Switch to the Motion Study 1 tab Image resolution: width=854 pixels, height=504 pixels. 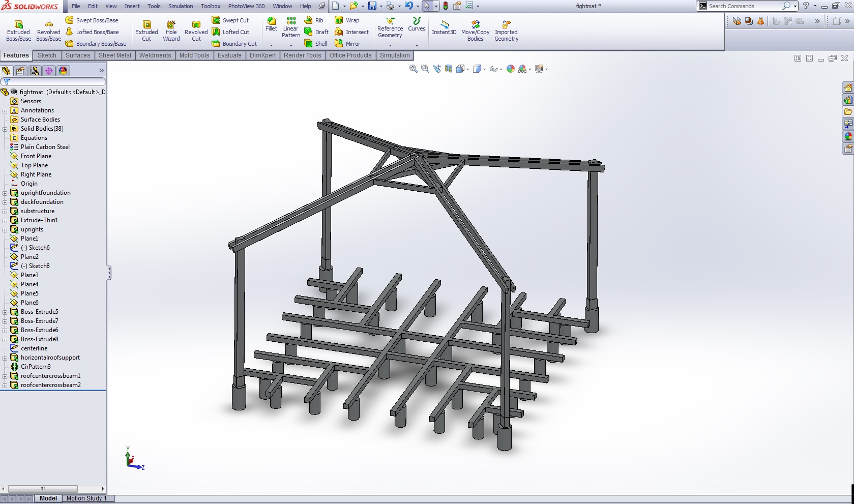click(86, 498)
